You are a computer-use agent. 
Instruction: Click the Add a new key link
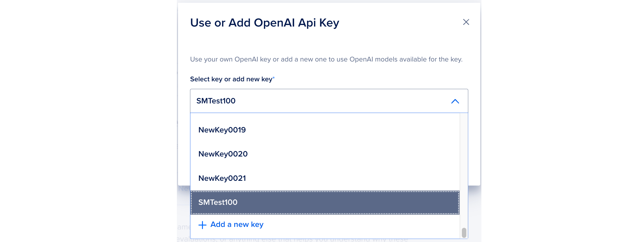pyautogui.click(x=237, y=224)
